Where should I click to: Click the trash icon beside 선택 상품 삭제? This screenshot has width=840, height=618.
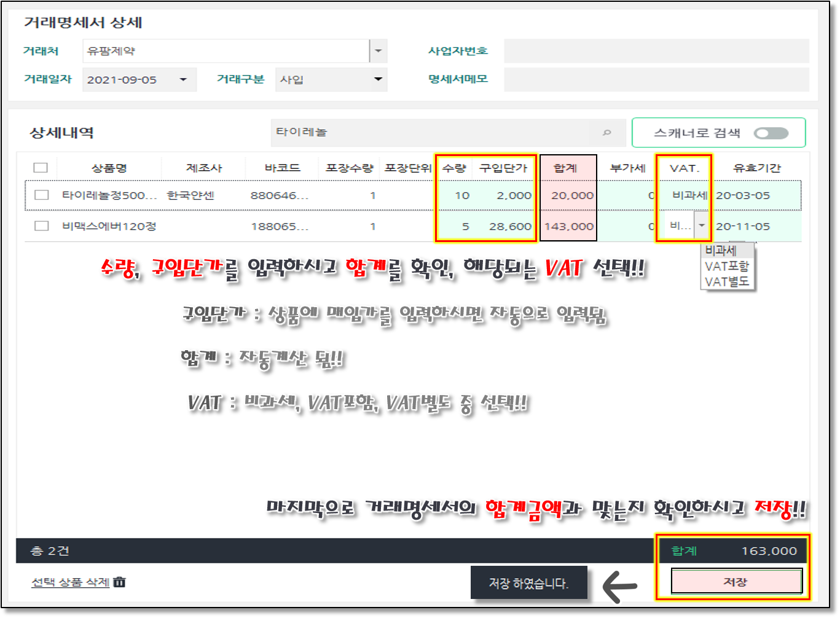120,582
